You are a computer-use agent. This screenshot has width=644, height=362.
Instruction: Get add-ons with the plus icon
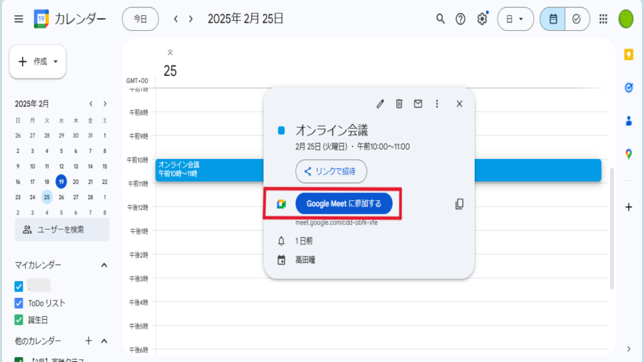click(x=628, y=207)
